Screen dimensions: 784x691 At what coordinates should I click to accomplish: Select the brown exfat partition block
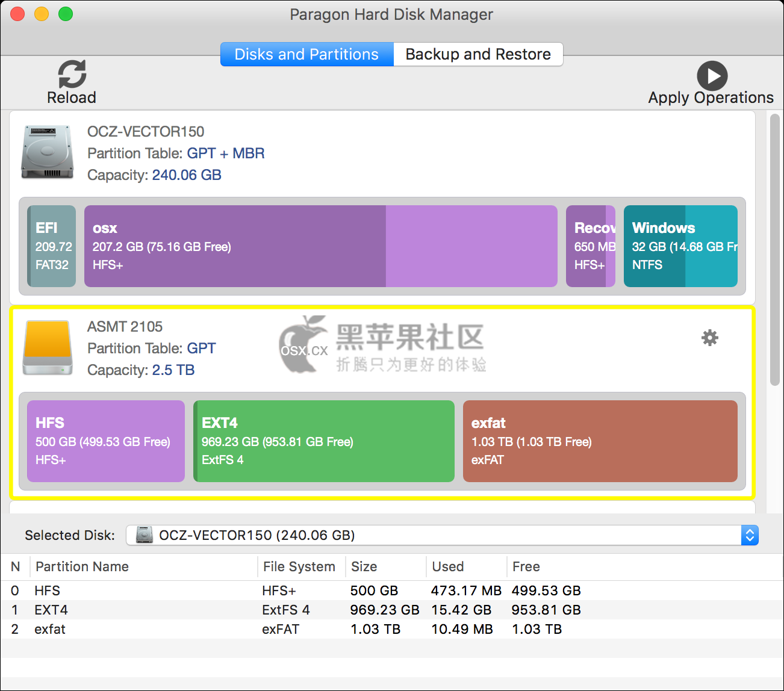pyautogui.click(x=600, y=441)
